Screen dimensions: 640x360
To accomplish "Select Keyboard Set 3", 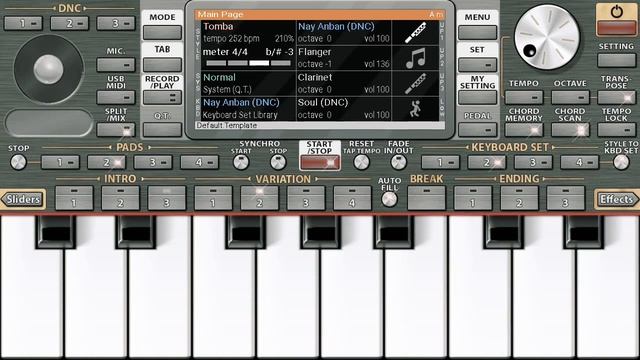I will [x=533, y=162].
